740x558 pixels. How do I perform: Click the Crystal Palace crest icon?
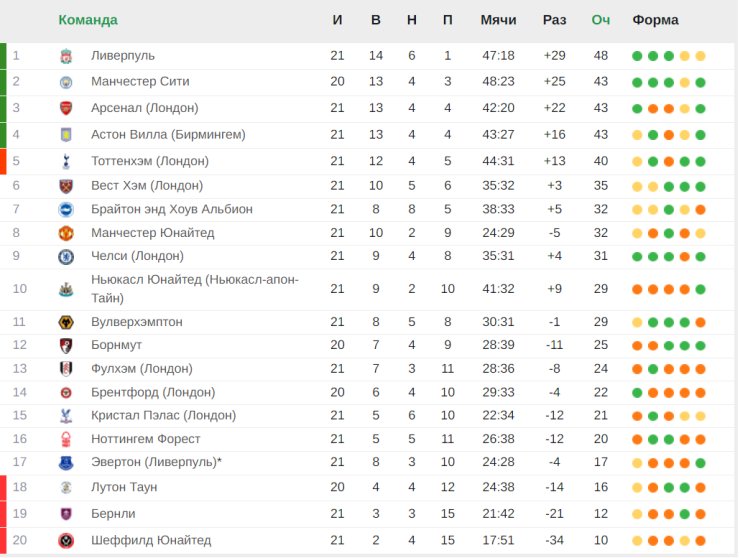[x=66, y=415]
